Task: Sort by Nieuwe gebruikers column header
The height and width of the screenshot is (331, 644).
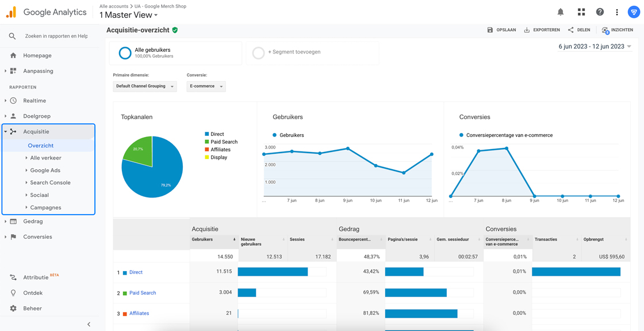Action: pos(262,242)
